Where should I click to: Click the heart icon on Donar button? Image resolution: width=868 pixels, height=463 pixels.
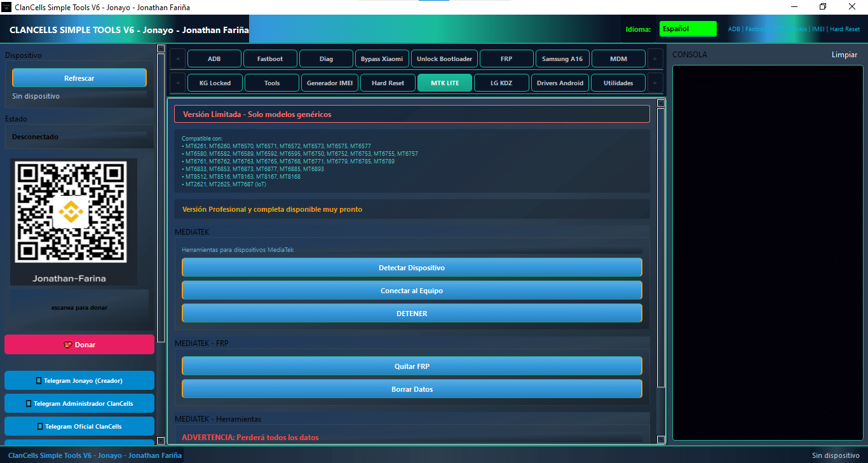pos(68,345)
